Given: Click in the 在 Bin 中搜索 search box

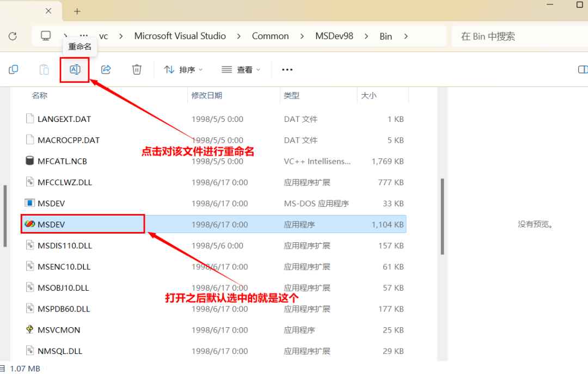Looking at the screenshot, I should click(x=520, y=36).
